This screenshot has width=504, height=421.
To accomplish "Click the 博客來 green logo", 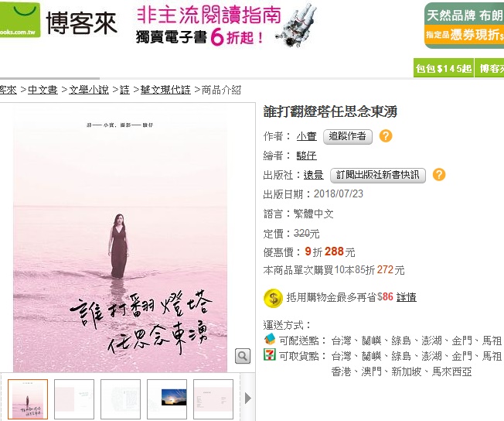I will coord(19,20).
